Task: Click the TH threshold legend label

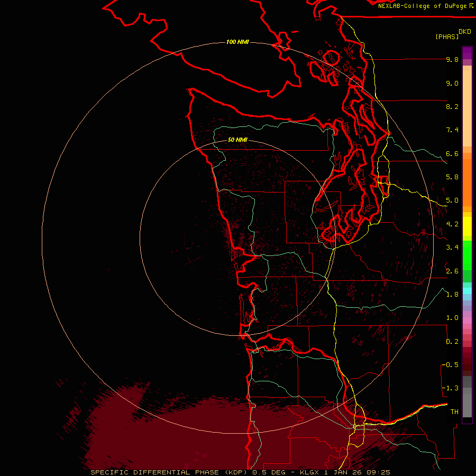Action: tap(454, 412)
